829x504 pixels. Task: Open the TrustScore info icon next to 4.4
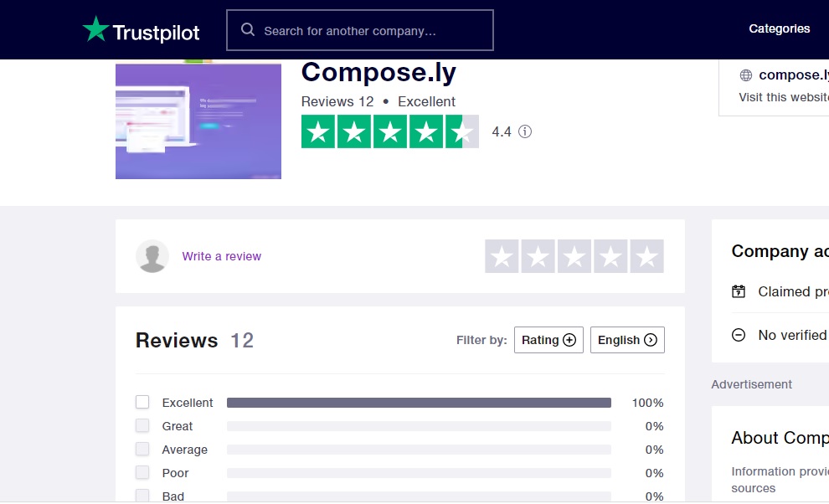pyautogui.click(x=524, y=131)
